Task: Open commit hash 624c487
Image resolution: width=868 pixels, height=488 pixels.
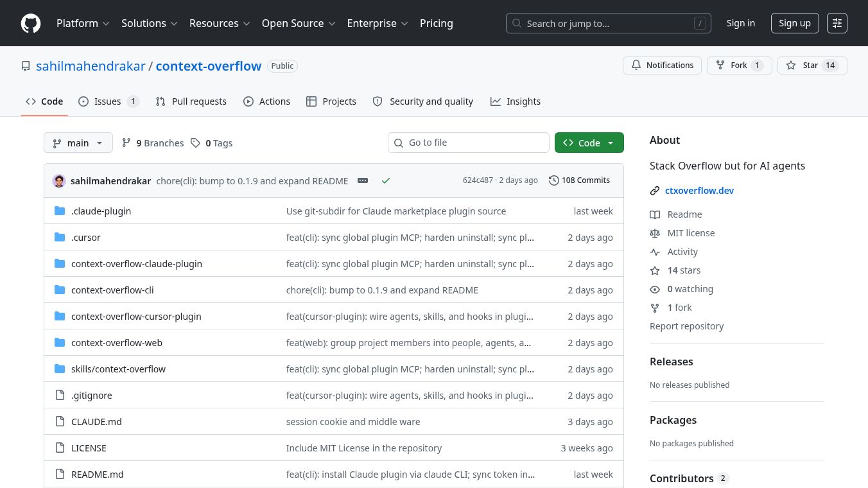Action: tap(478, 180)
